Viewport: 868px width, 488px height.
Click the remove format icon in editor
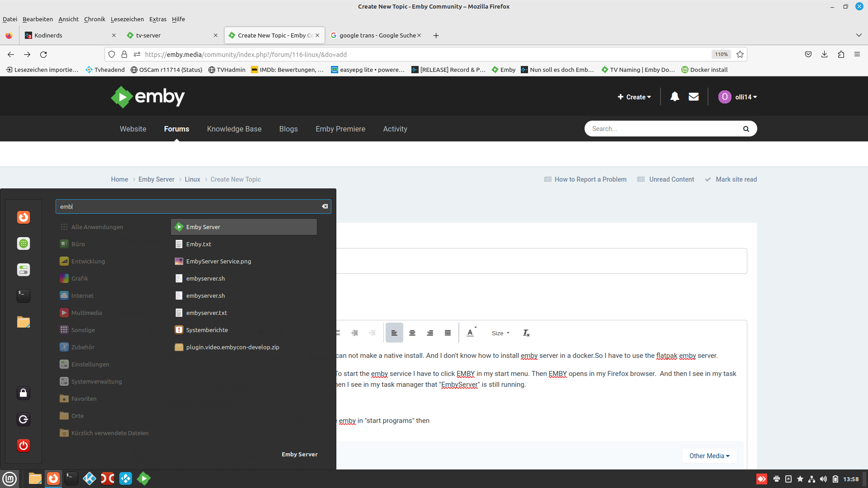pos(526,333)
